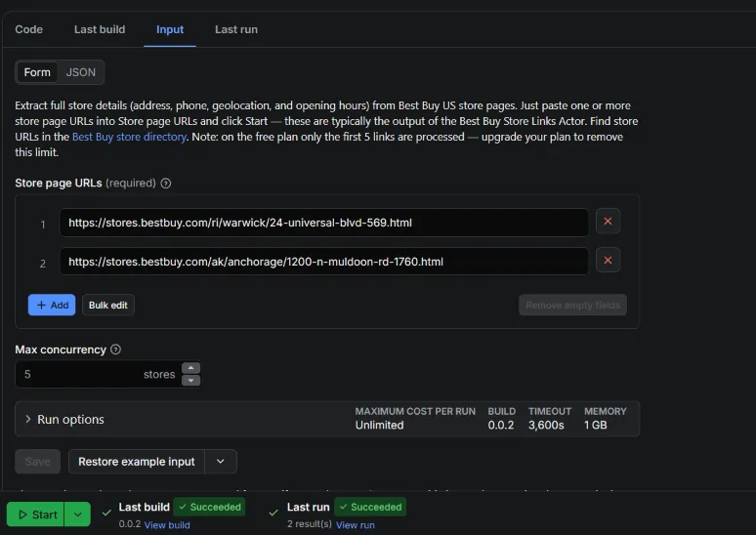Image resolution: width=756 pixels, height=535 pixels.
Task: Add a new store page URL field
Action: pyautogui.click(x=52, y=306)
